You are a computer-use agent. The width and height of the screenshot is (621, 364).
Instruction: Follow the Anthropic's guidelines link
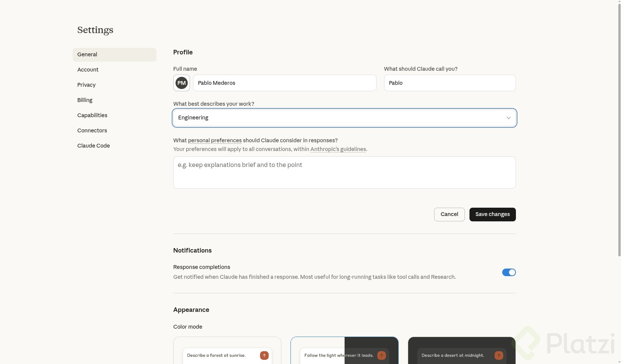point(338,149)
